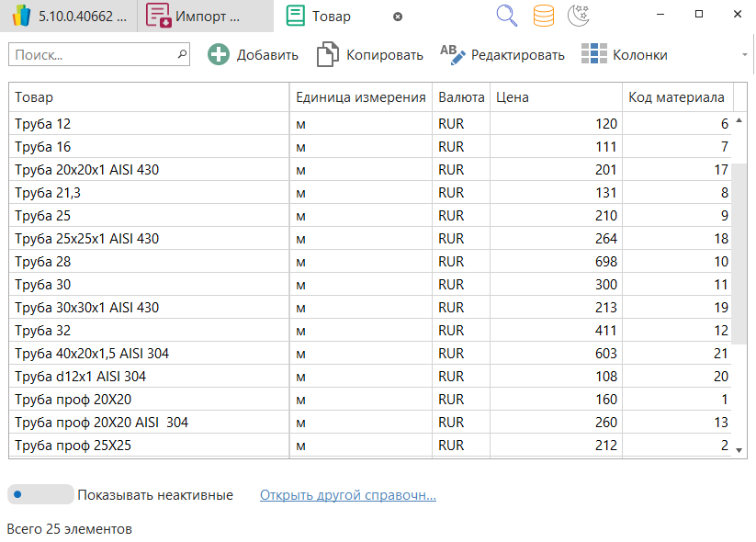Click the green plus Add icon
The width and height of the screenshot is (756, 542).
[x=219, y=55]
